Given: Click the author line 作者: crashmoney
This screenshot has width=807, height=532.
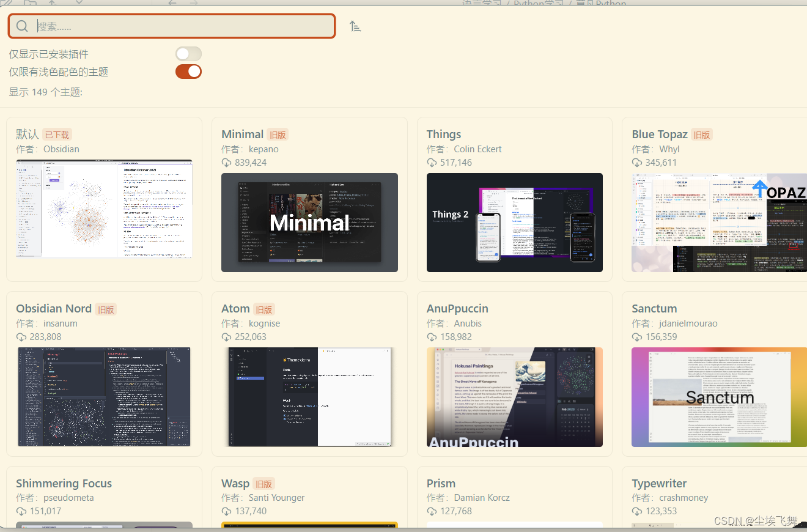Looking at the screenshot, I should [670, 498].
